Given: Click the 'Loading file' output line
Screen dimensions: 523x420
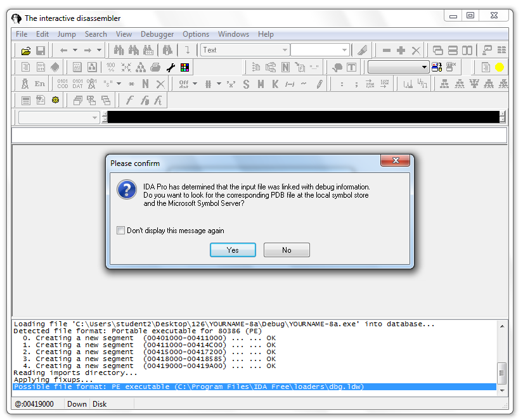Looking at the screenshot, I should pyautogui.click(x=224, y=324).
